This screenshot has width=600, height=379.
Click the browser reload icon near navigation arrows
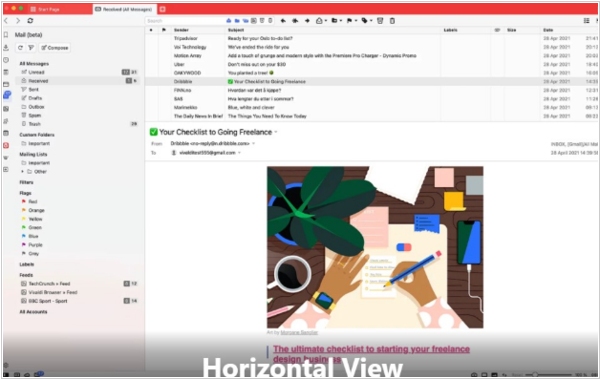(30, 21)
